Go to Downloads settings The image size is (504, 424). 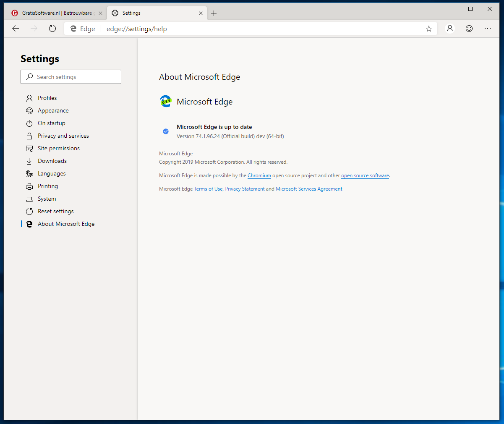[52, 161]
